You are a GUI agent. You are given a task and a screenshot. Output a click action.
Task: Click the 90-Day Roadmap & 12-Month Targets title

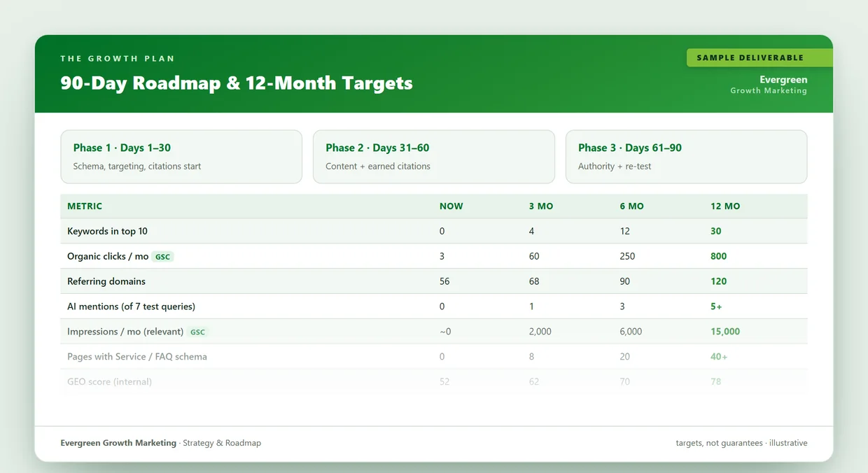[x=237, y=83]
